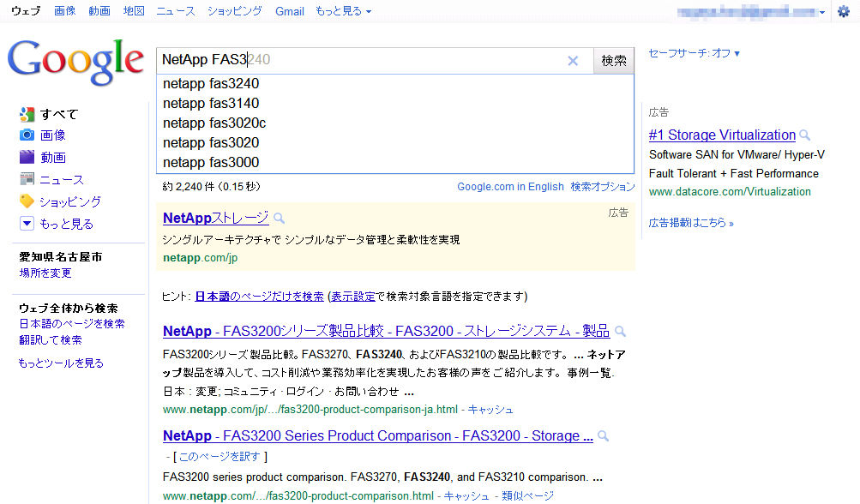
Task: Select 画像 filter label in the left sidebar
Action: pyautogui.click(x=53, y=135)
